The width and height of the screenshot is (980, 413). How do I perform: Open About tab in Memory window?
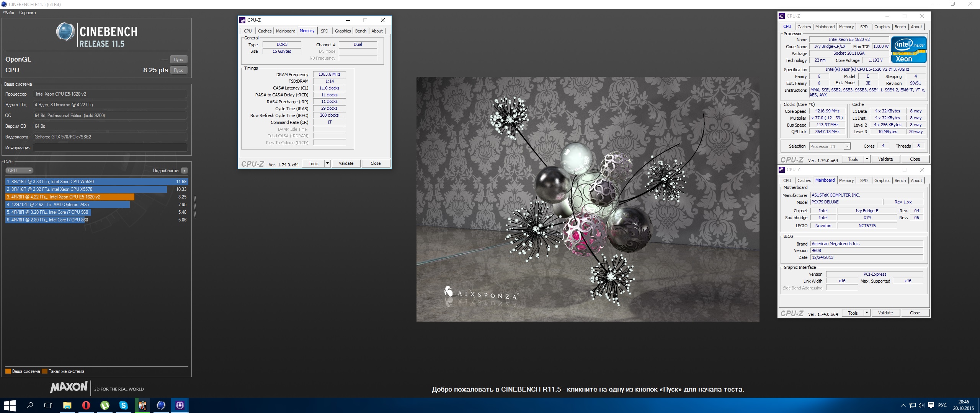click(x=377, y=31)
